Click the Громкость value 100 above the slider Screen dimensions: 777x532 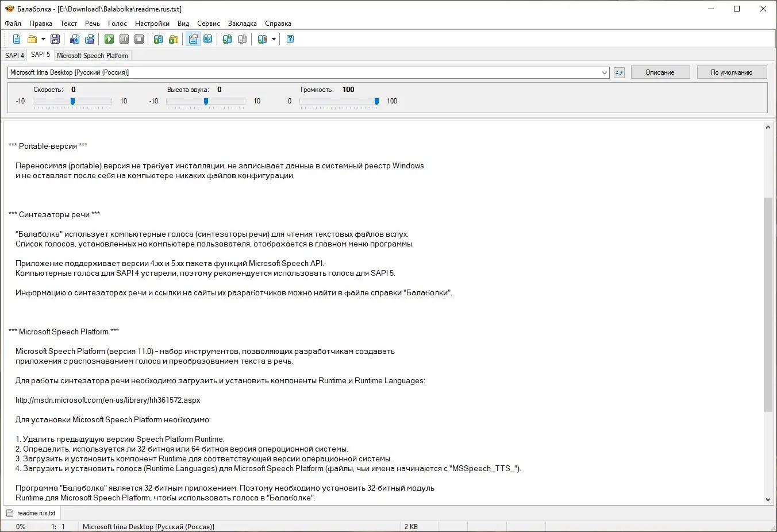[348, 90]
